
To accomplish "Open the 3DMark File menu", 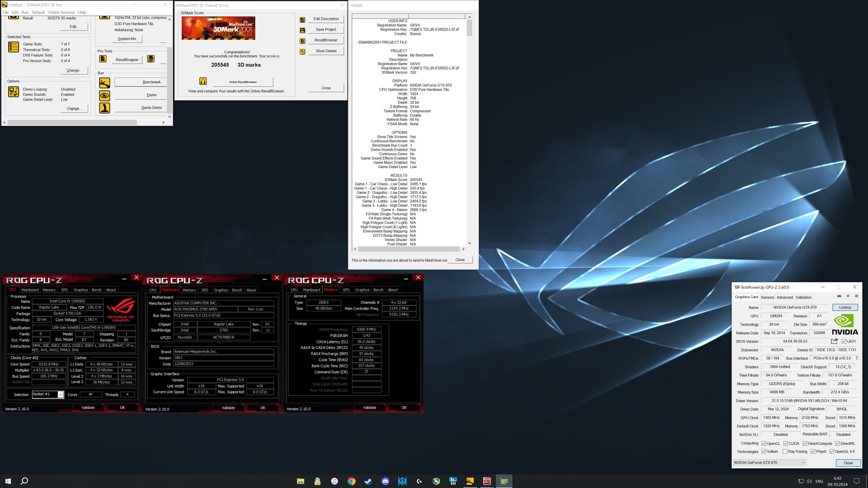I will pyautogui.click(x=6, y=12).
